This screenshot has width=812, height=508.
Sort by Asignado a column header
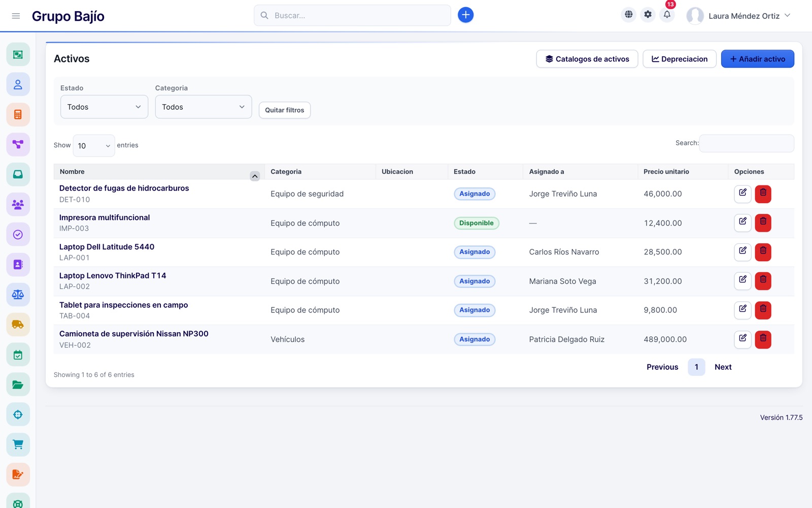coord(580,172)
